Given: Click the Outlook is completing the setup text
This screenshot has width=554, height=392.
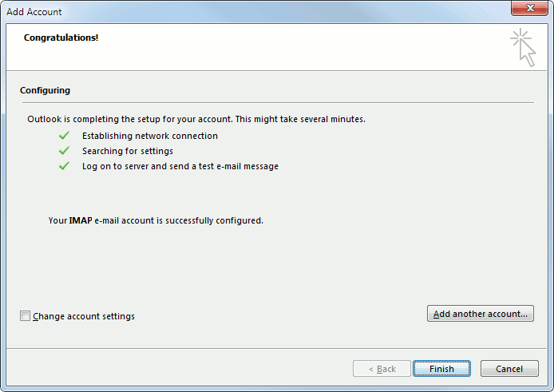Looking at the screenshot, I should [196, 119].
